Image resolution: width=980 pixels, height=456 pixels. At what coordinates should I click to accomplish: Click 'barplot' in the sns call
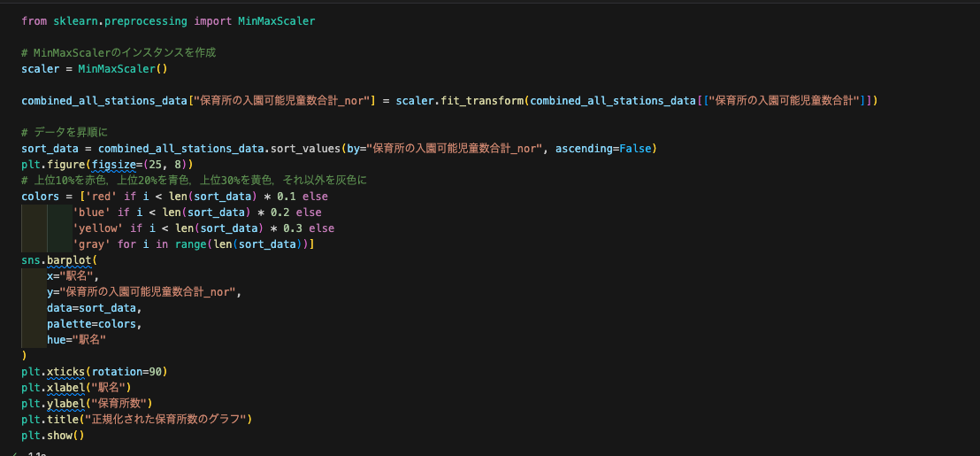click(x=69, y=260)
